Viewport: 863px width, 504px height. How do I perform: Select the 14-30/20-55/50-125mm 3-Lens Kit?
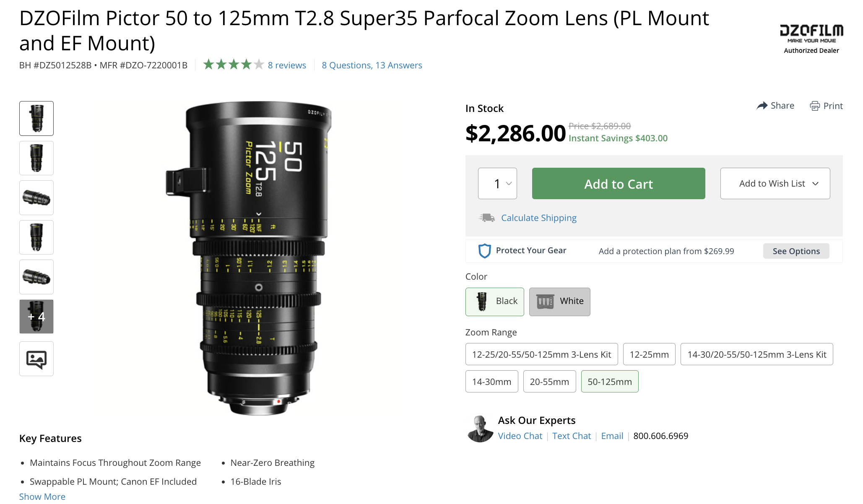(756, 354)
